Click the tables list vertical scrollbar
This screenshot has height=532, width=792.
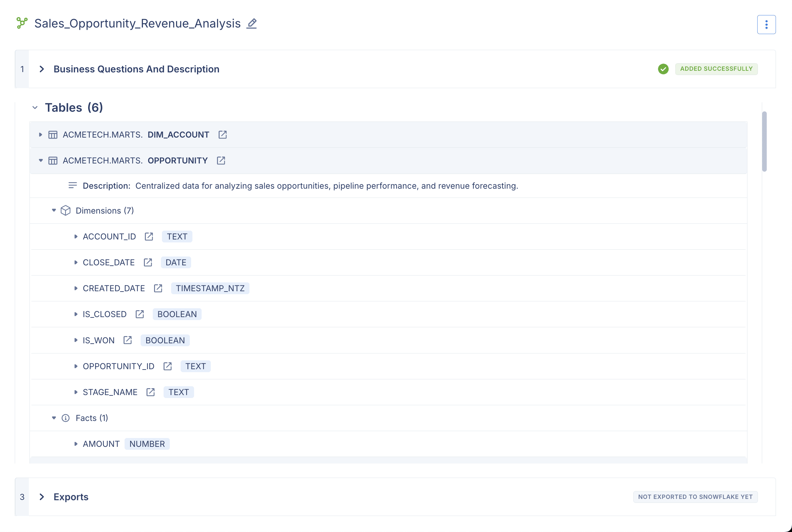pyautogui.click(x=764, y=141)
